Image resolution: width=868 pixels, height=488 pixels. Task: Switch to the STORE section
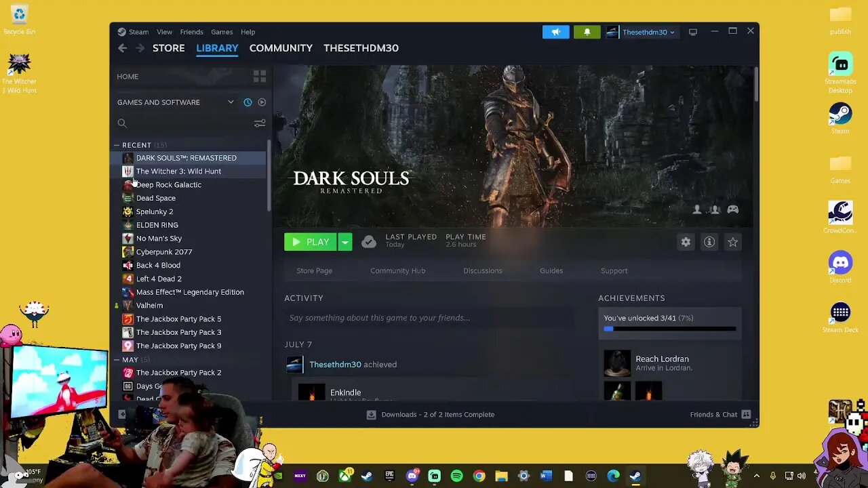pos(168,48)
